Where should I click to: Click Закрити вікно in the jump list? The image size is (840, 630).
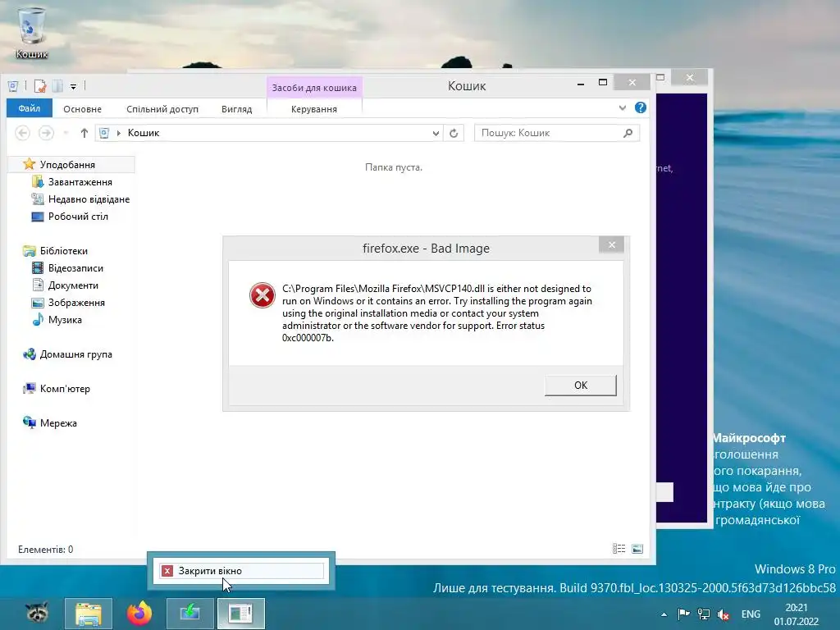click(x=241, y=571)
